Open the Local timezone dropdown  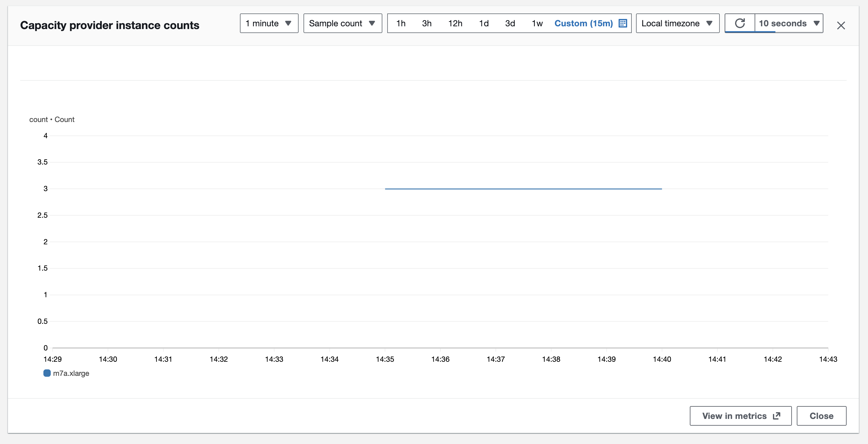(677, 23)
